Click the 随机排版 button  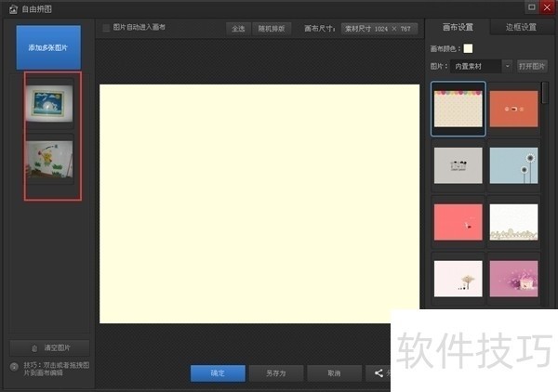click(272, 29)
